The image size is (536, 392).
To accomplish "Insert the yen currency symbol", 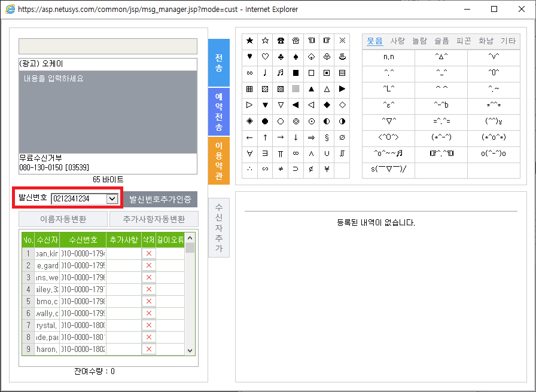I will (327, 170).
